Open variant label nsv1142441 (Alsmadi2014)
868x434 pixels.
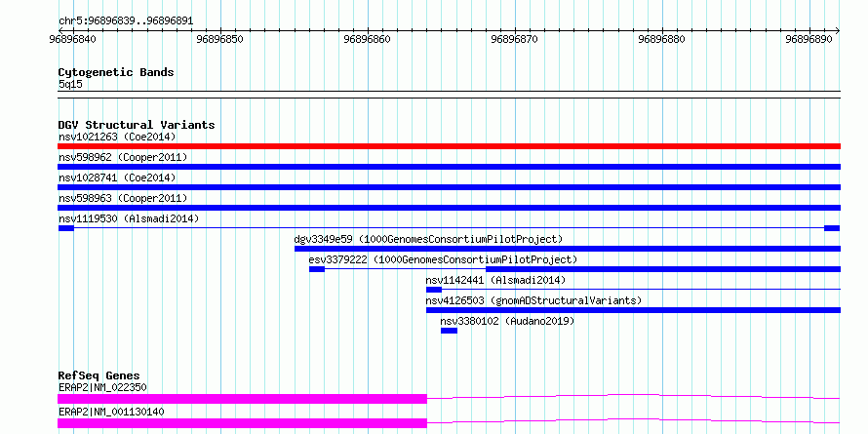(496, 280)
